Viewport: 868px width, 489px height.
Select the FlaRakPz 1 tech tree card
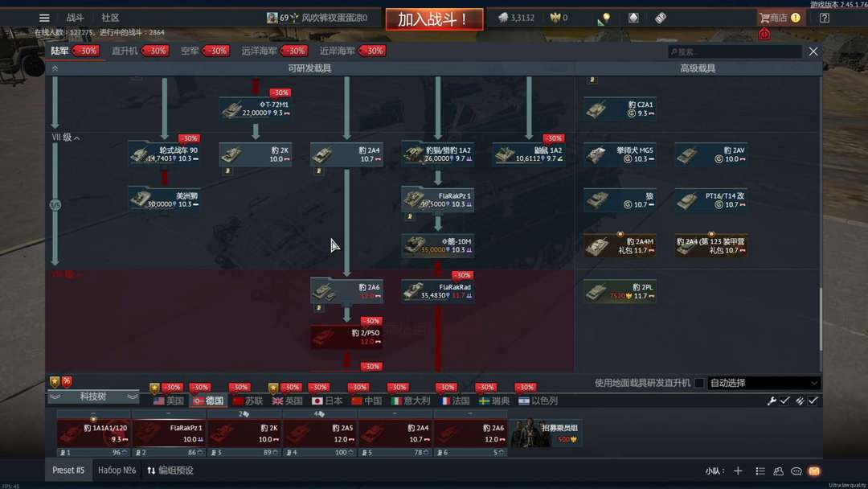click(x=437, y=200)
